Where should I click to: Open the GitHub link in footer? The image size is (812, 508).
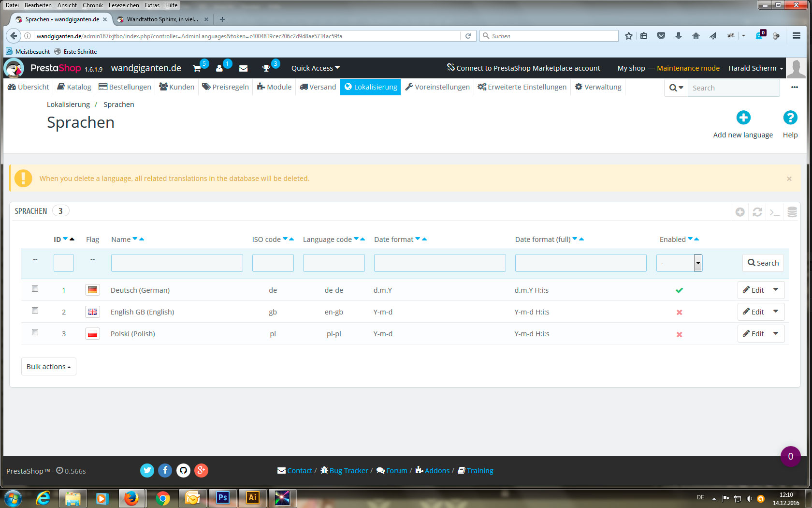[183, 470]
